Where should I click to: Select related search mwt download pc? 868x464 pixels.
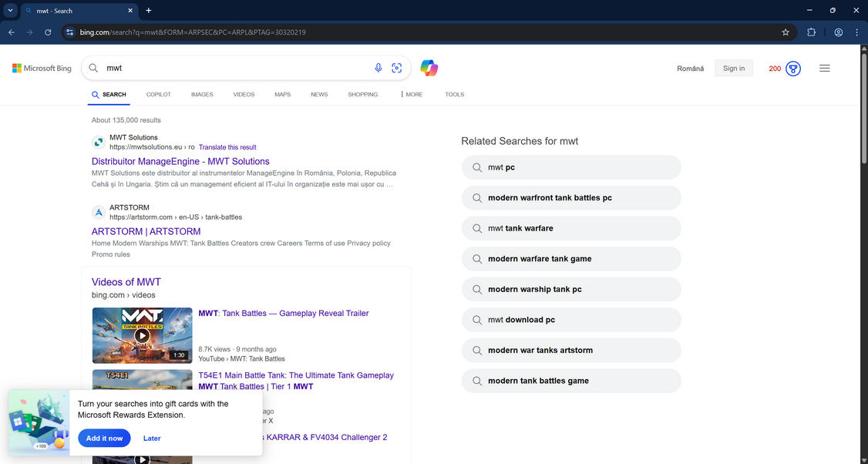pos(571,320)
